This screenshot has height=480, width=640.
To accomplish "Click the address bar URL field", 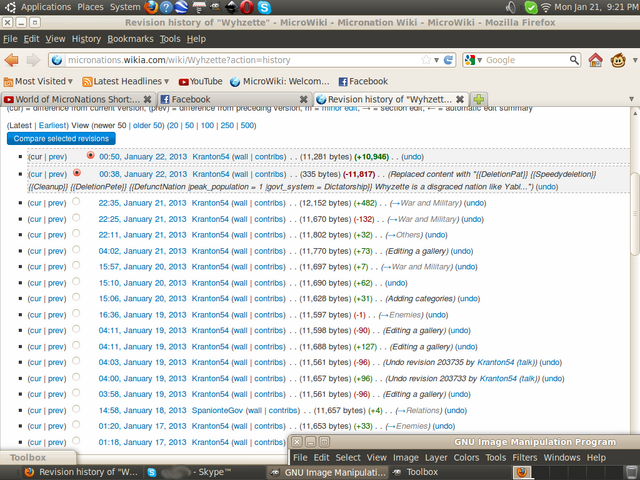I will click(x=243, y=60).
